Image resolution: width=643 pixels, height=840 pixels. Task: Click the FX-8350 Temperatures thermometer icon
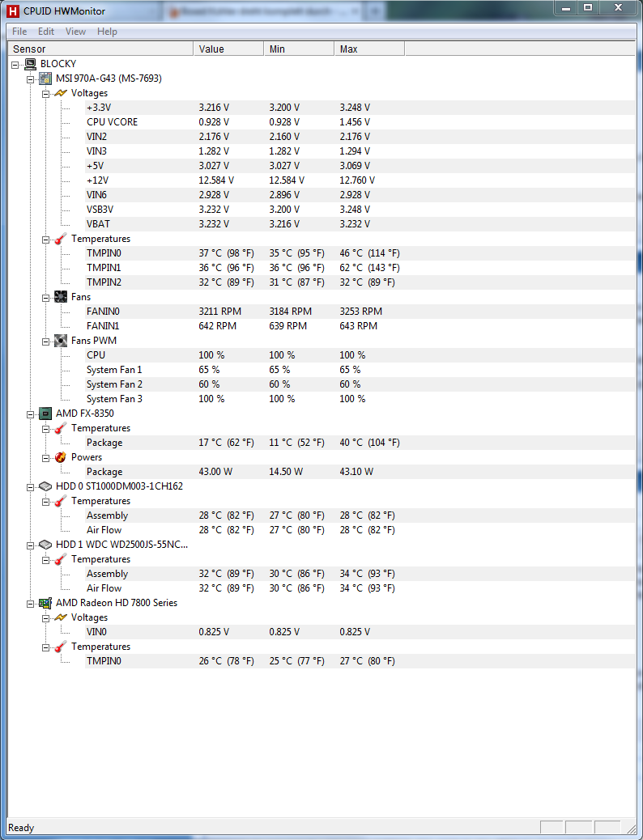click(x=61, y=428)
